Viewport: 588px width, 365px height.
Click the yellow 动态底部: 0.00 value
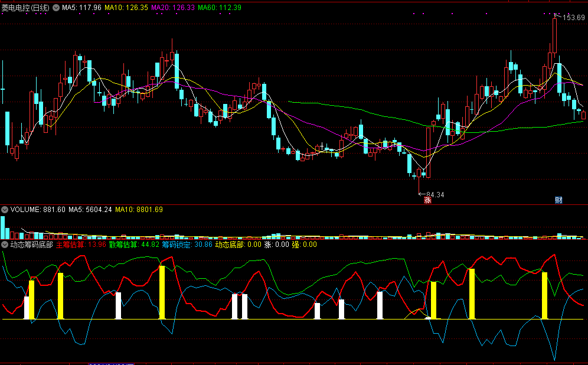[x=238, y=245]
